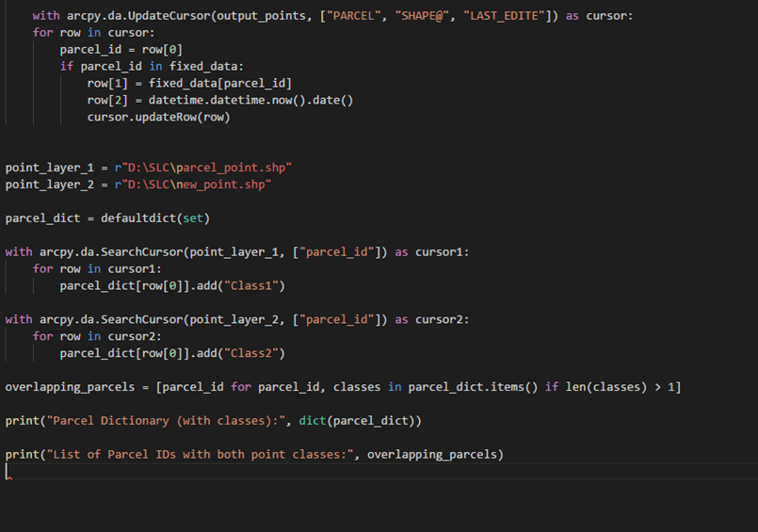The image size is (758, 532).
Task: Click the cursor.updateRow(row) statement
Action: (158, 118)
